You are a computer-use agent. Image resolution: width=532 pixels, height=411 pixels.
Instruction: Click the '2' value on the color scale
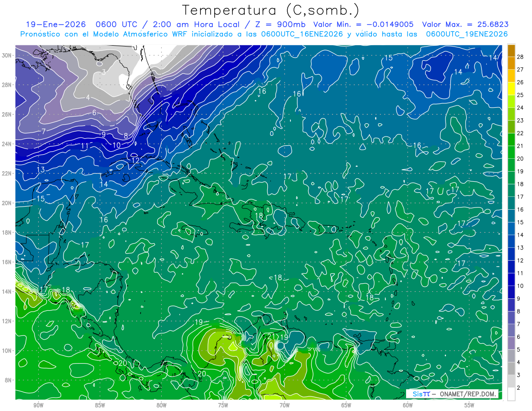point(519,388)
